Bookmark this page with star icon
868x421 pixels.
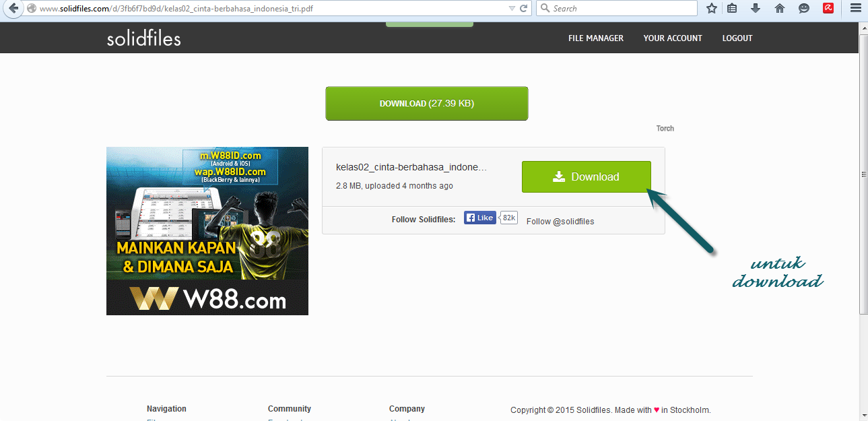(x=711, y=9)
